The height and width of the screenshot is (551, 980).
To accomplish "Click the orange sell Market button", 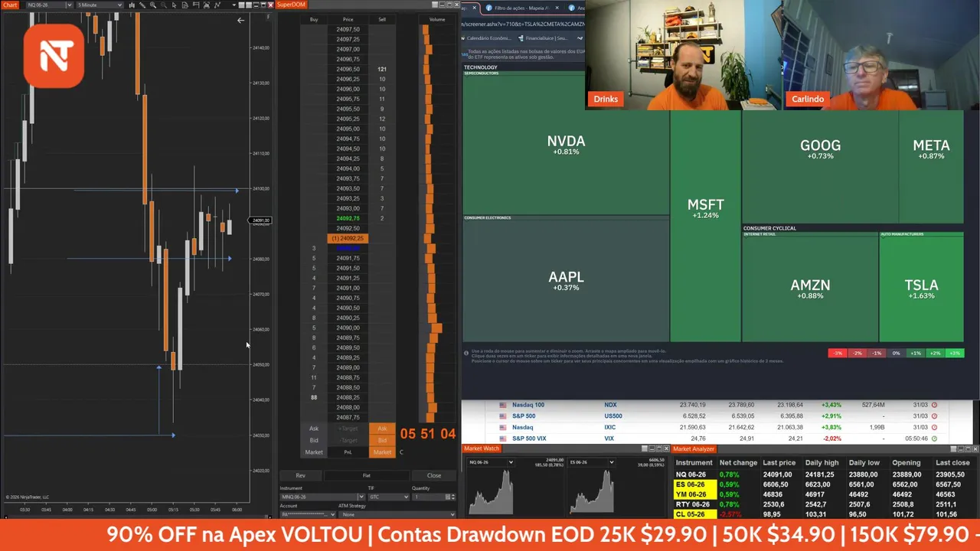I will (382, 452).
